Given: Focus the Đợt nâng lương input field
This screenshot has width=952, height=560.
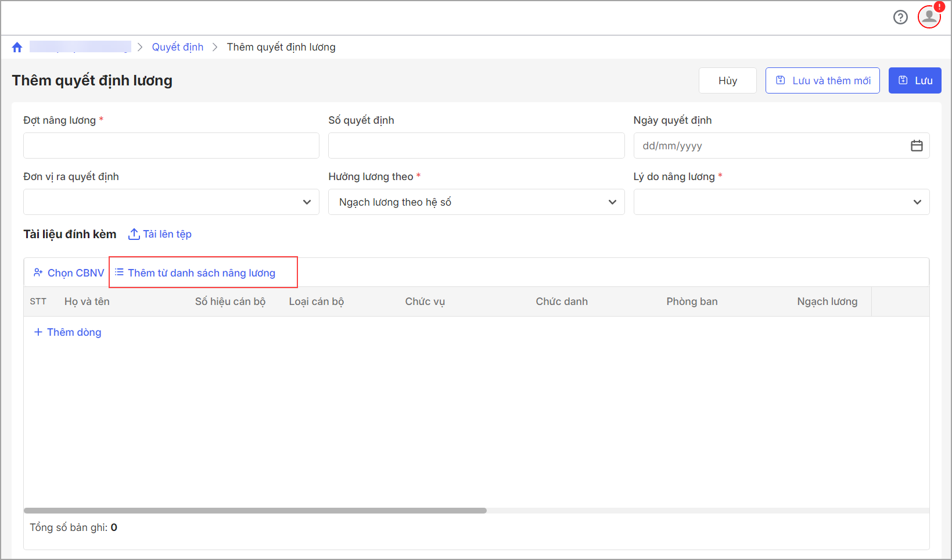Looking at the screenshot, I should point(171,146).
